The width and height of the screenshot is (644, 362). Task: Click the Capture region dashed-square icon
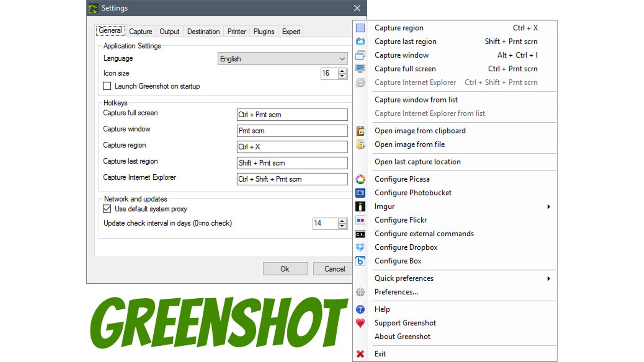tap(360, 28)
